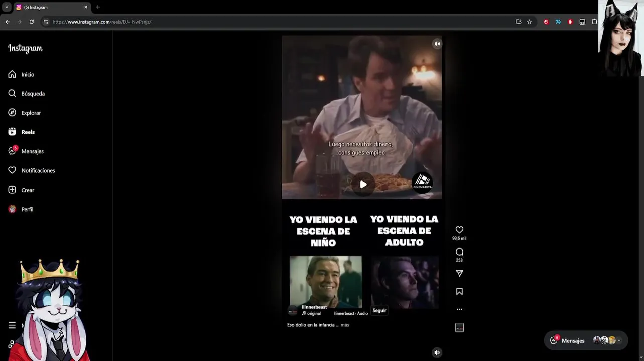Go back in browser history
Screen dimensions: 644x361
(x=7, y=22)
